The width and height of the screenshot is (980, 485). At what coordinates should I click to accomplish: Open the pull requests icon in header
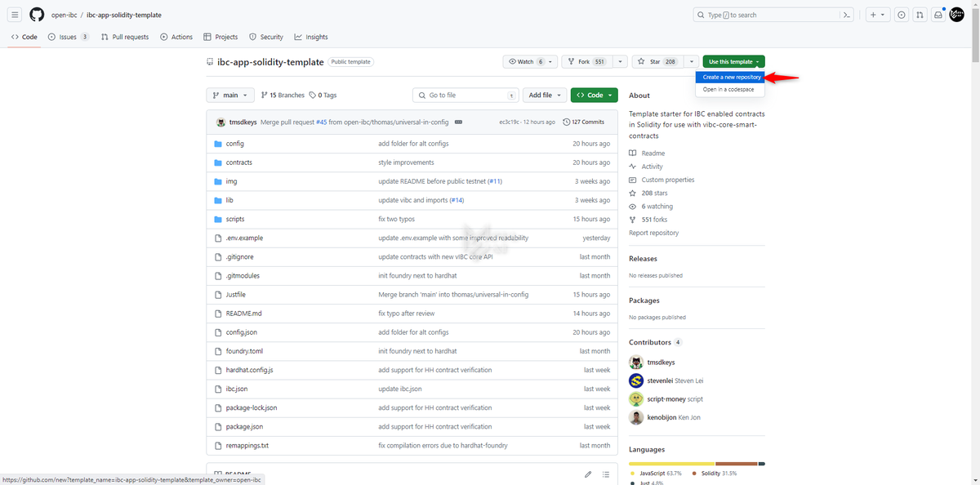(x=920, y=15)
